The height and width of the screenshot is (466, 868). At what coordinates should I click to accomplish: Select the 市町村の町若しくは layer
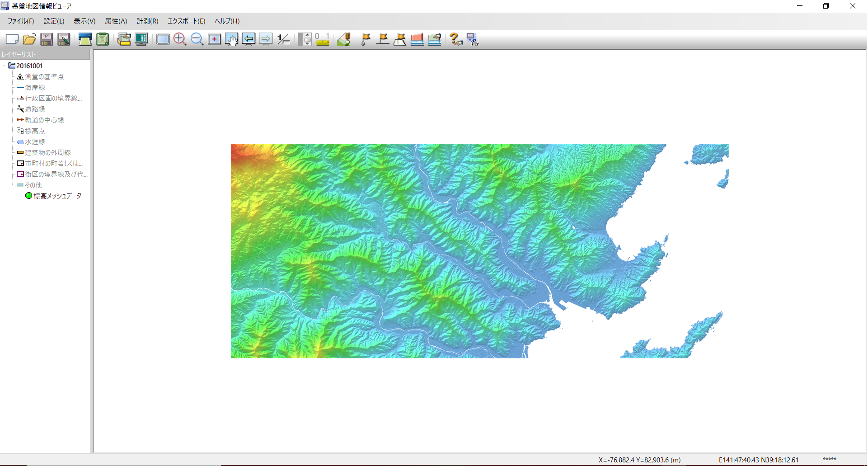54,164
